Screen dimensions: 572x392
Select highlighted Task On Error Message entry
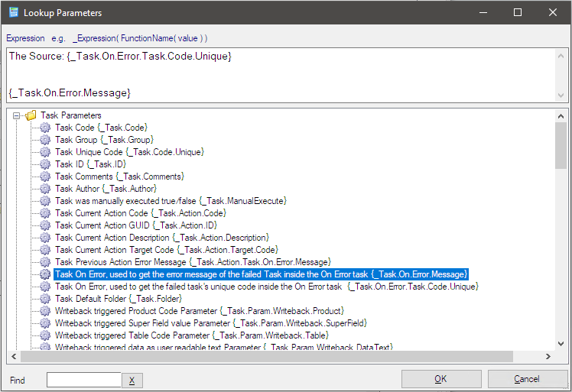262,274
